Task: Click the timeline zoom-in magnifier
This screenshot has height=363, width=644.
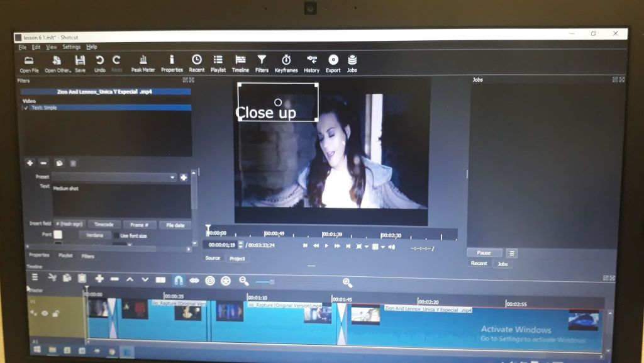Action: pos(347,283)
